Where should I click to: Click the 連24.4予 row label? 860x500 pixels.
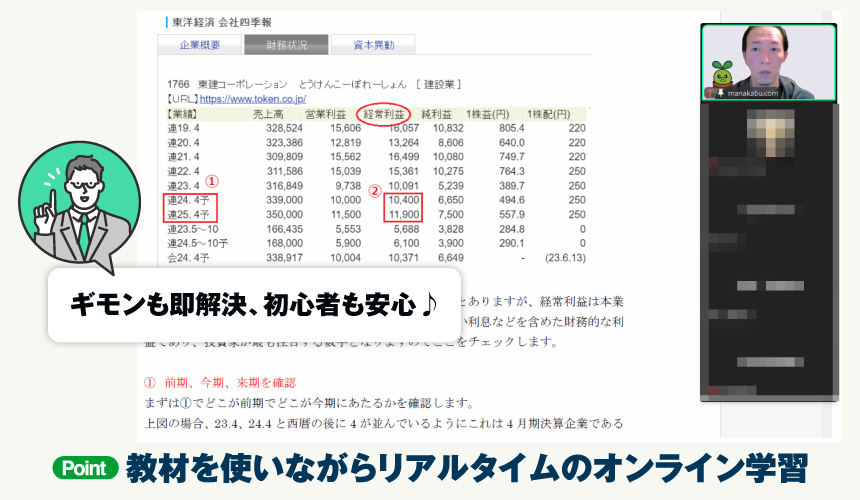pyautogui.click(x=188, y=200)
